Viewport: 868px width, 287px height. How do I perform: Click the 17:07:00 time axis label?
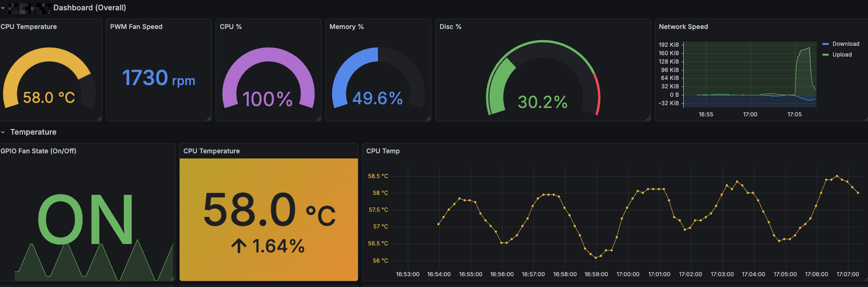(847, 274)
